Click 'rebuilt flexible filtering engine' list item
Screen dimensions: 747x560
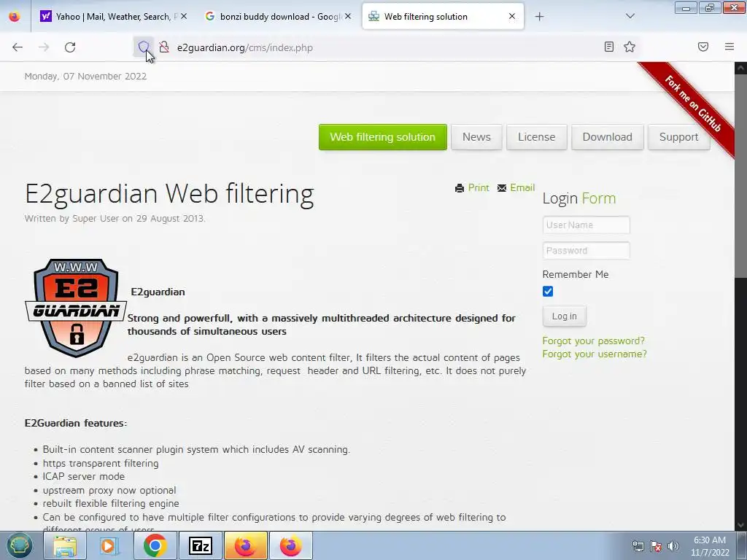(x=111, y=503)
